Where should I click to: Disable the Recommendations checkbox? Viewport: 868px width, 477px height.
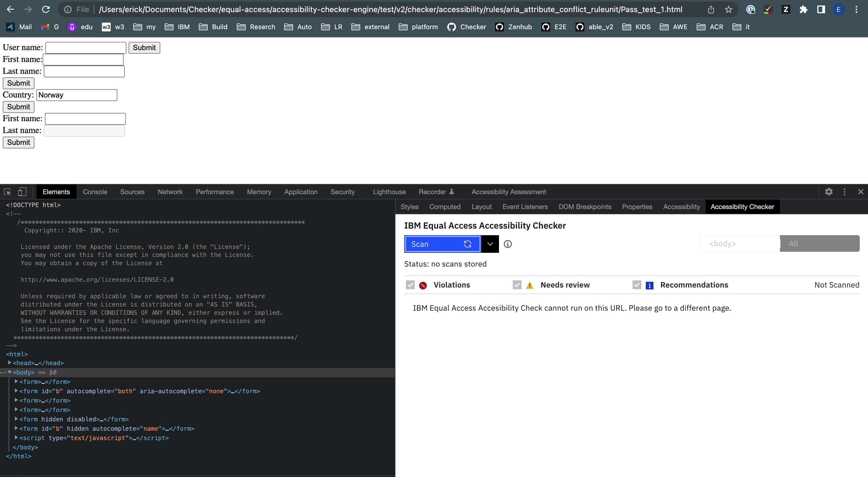coord(636,285)
